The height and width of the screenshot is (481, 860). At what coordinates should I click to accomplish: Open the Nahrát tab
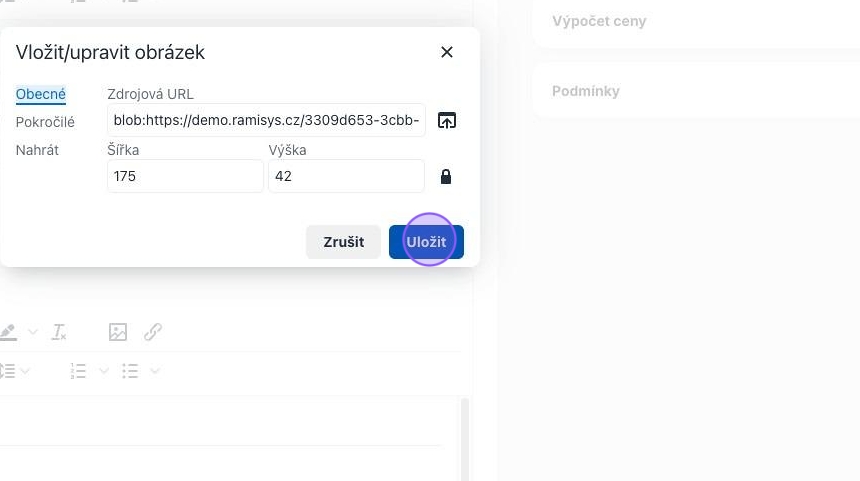(x=37, y=150)
